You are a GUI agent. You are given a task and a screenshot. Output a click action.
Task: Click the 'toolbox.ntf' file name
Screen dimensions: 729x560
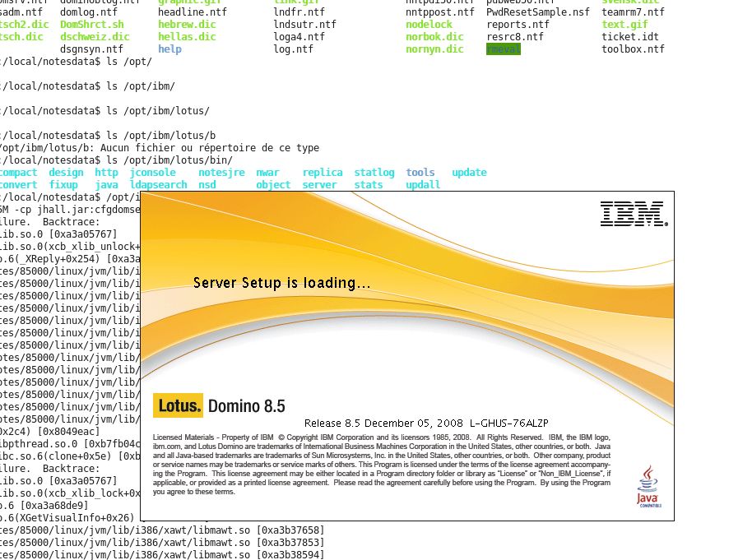[x=633, y=49]
